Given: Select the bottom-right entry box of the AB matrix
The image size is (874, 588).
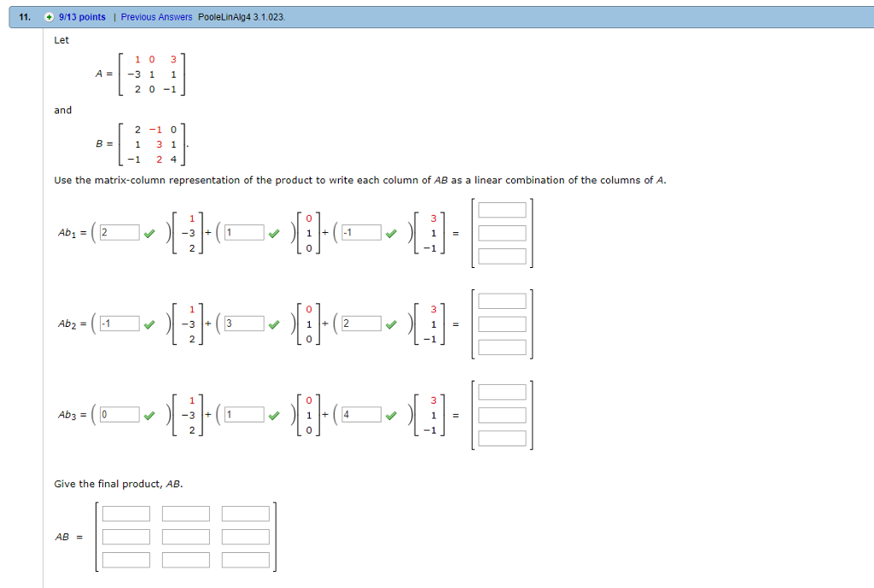Looking at the screenshot, I should coord(245,559).
